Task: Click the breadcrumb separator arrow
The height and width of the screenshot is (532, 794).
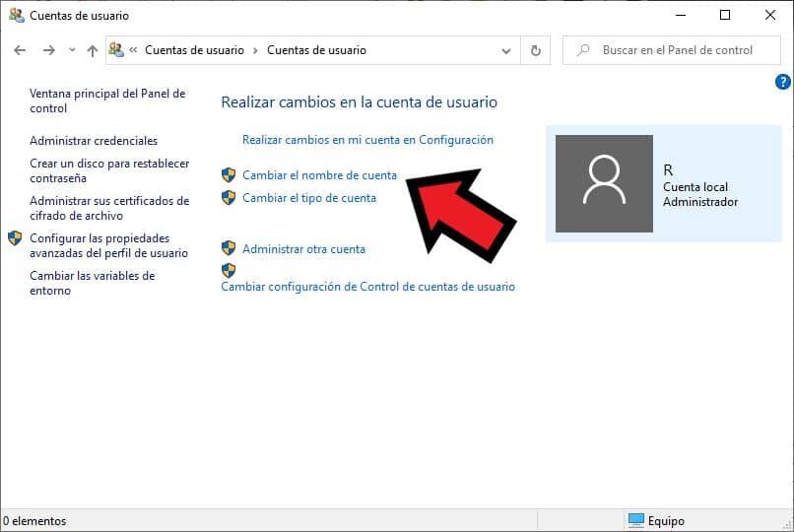Action: (256, 50)
